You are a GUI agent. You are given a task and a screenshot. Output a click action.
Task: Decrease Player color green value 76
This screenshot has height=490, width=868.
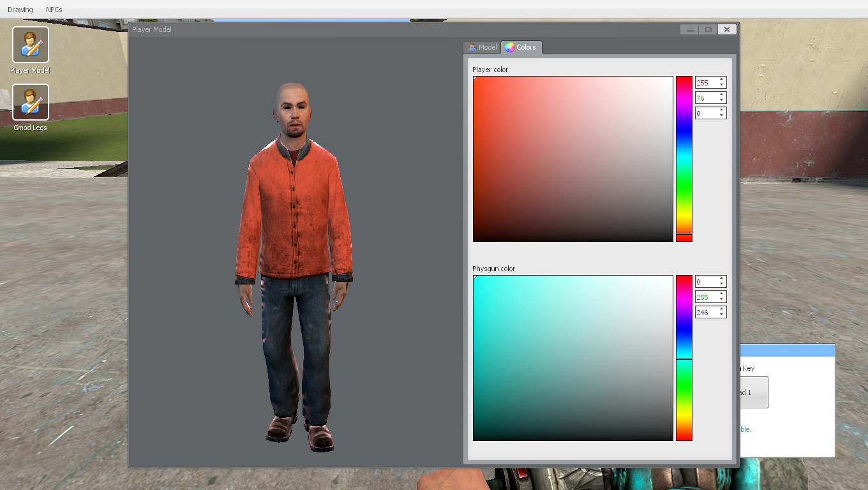click(722, 101)
